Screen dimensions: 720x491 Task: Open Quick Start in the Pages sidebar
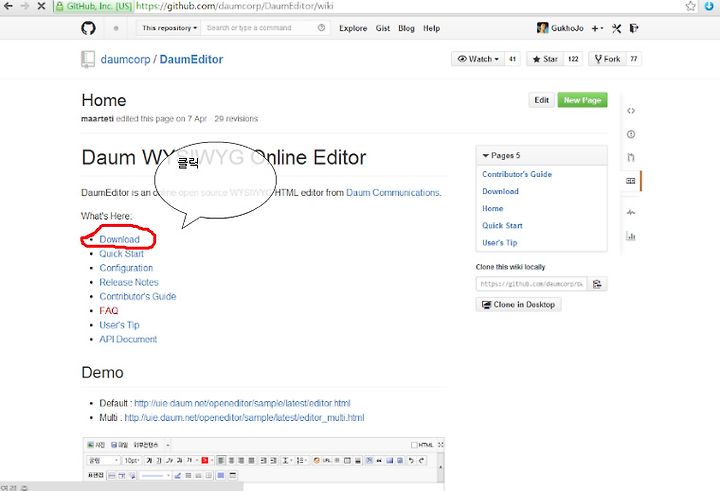coord(502,225)
